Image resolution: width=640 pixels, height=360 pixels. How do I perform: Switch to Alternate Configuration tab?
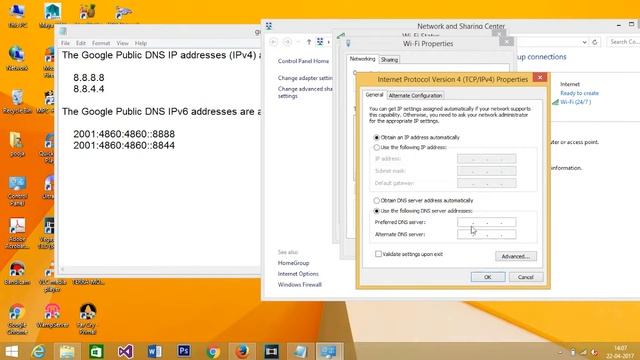click(x=415, y=96)
